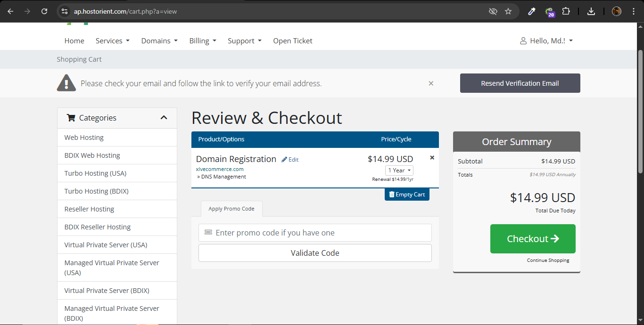This screenshot has height=325, width=644.
Task: Open the 1 Year billing cycle dropdown
Action: (x=399, y=171)
